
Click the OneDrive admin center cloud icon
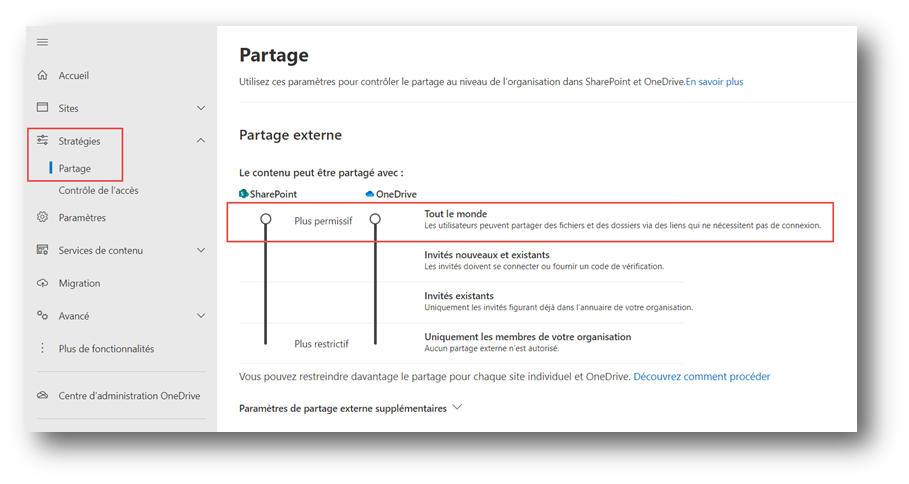(42, 395)
